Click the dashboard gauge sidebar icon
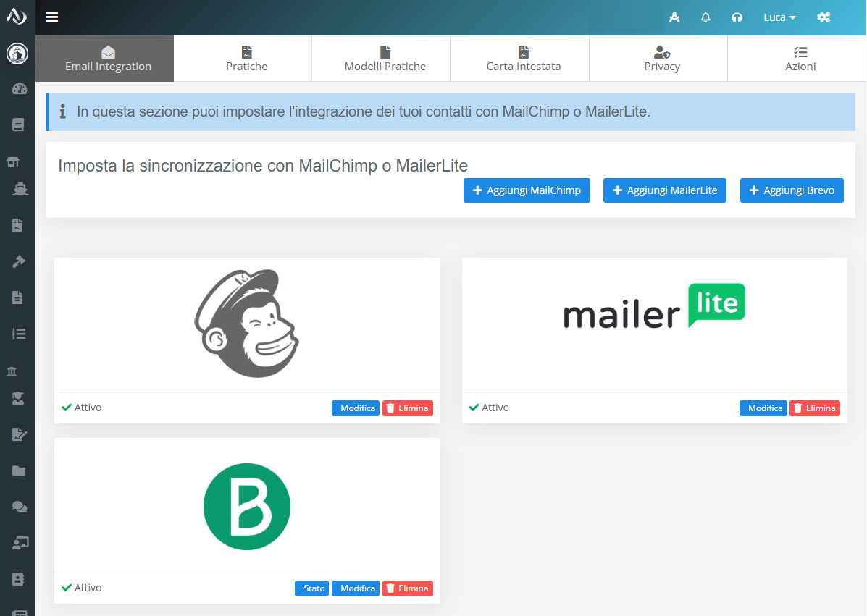The image size is (867, 616). (x=20, y=89)
